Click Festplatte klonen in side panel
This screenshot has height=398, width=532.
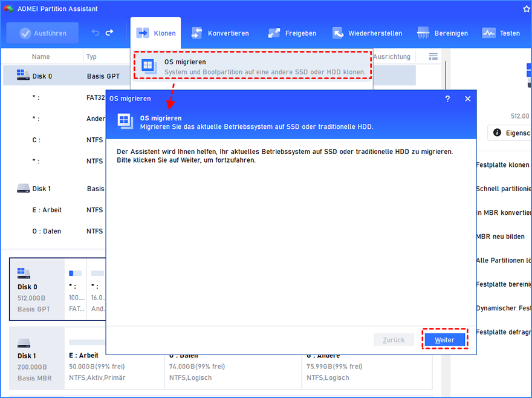click(502, 165)
